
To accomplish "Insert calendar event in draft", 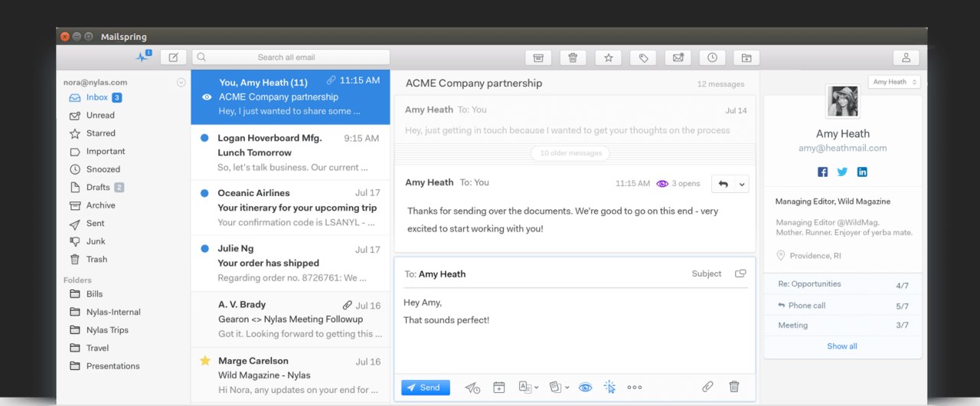I will click(x=499, y=388).
